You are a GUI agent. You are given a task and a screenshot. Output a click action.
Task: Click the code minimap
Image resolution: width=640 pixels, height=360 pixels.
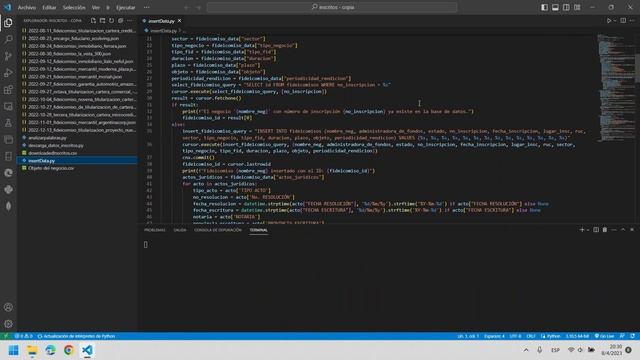pyautogui.click(x=616, y=88)
